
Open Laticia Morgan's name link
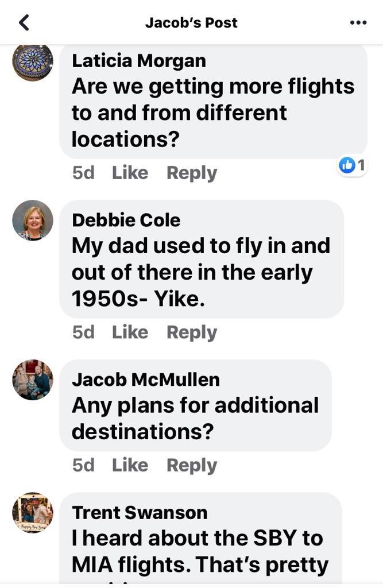[x=138, y=60]
